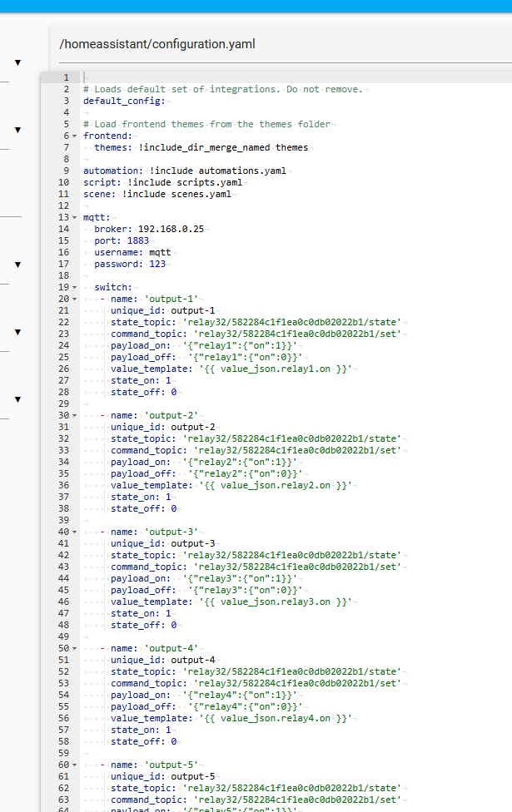Collapse the output-5 entry at line 60

pyautogui.click(x=75, y=765)
